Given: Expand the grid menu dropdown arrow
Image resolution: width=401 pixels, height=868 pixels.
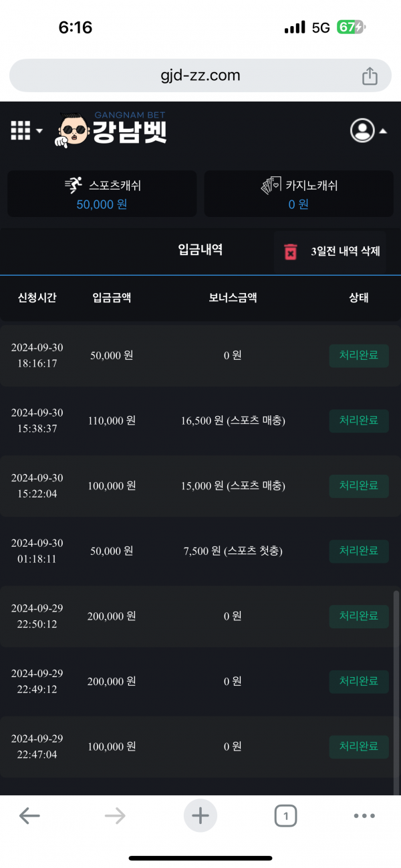Looking at the screenshot, I should (x=39, y=131).
